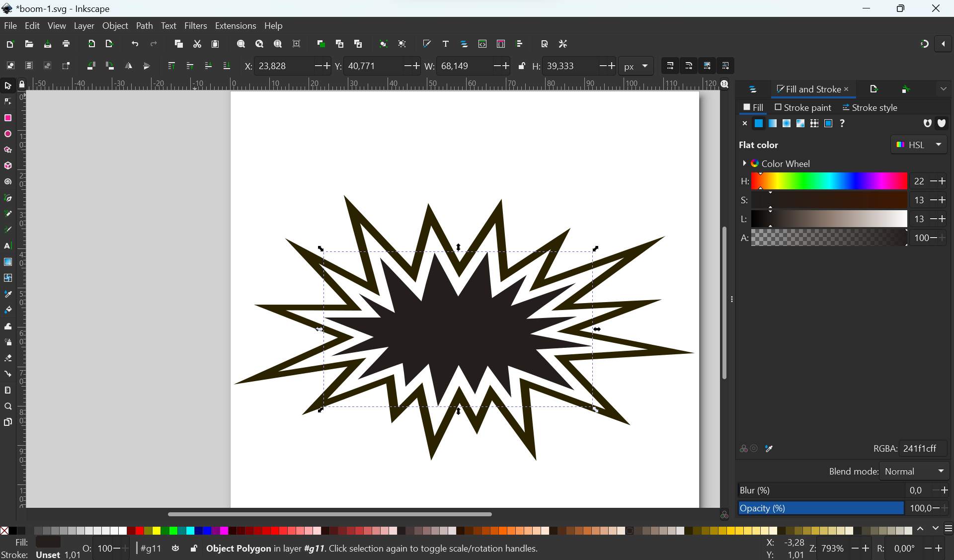Switch to the Stroke paint tab
The height and width of the screenshot is (560, 954).
pyautogui.click(x=802, y=107)
